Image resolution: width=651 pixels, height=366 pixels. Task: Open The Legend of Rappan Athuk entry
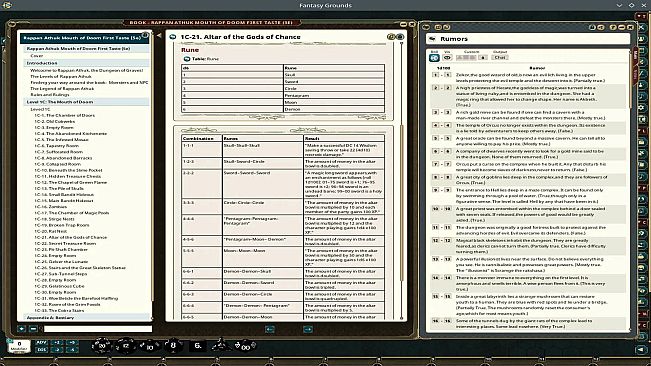click(x=62, y=88)
